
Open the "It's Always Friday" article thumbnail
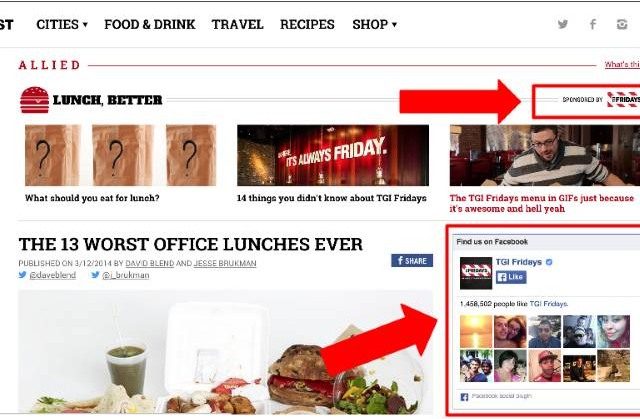pos(333,155)
